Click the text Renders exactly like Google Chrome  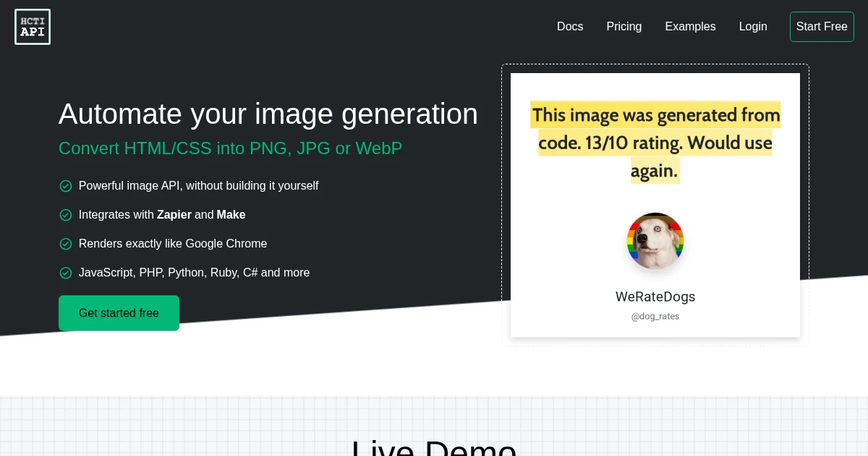(x=173, y=244)
